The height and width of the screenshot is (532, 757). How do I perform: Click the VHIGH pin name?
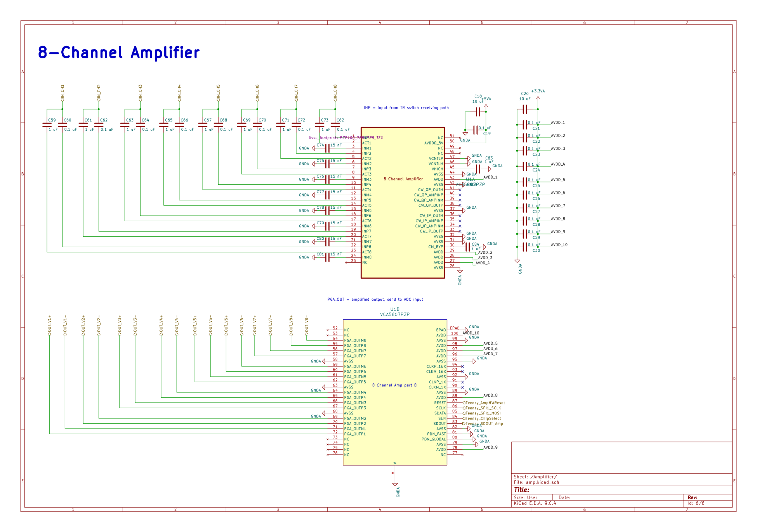click(438, 169)
